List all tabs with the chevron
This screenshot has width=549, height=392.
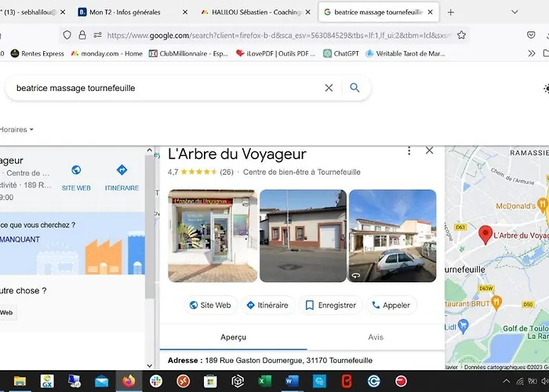click(x=514, y=13)
